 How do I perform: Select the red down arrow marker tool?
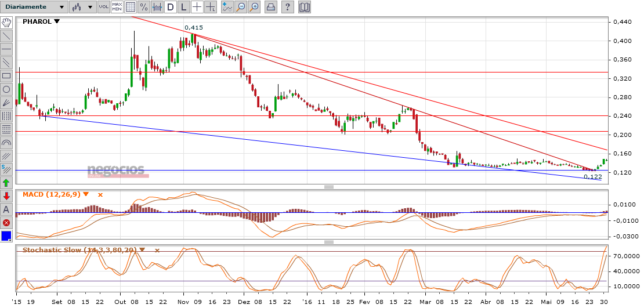pos(6,196)
